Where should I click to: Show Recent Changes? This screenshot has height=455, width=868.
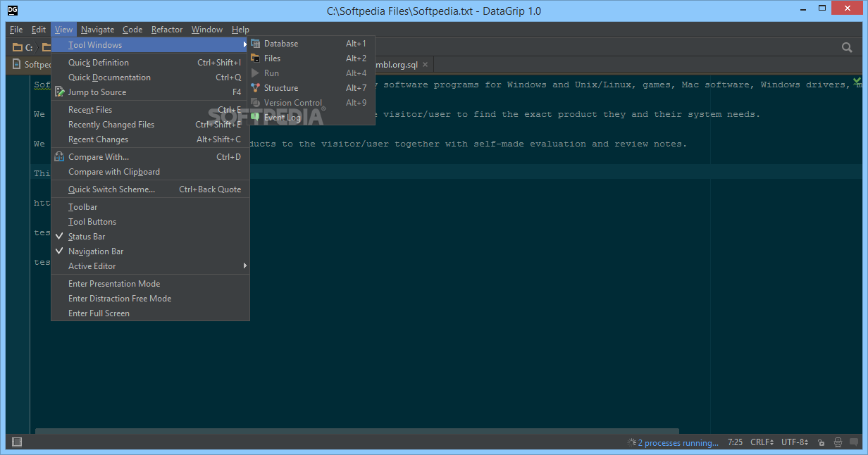pos(151,139)
